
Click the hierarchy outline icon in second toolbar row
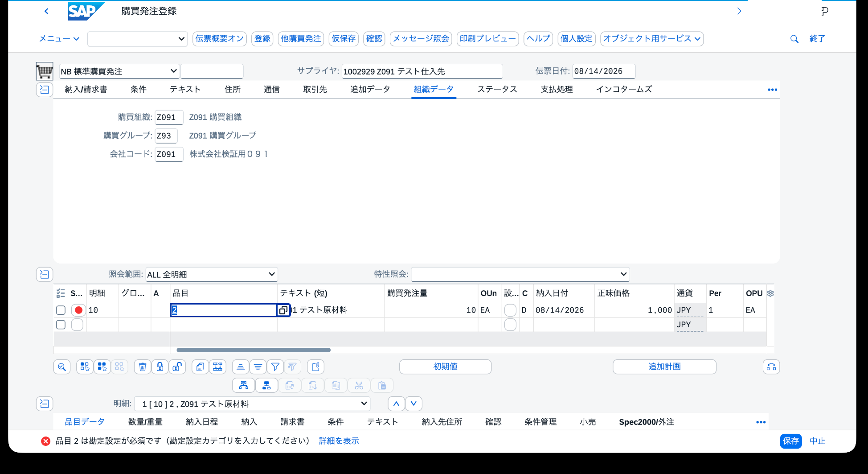[244, 385]
